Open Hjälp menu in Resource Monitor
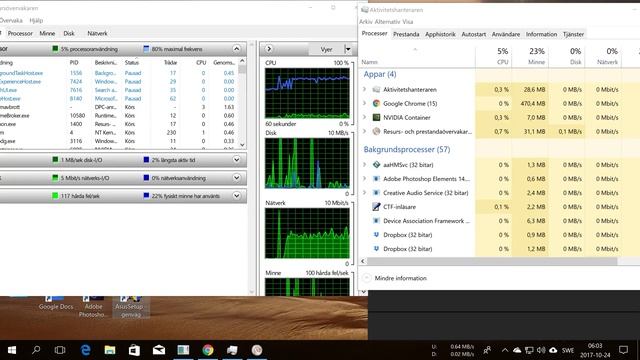Image resolution: width=640 pixels, height=360 pixels. click(x=36, y=20)
